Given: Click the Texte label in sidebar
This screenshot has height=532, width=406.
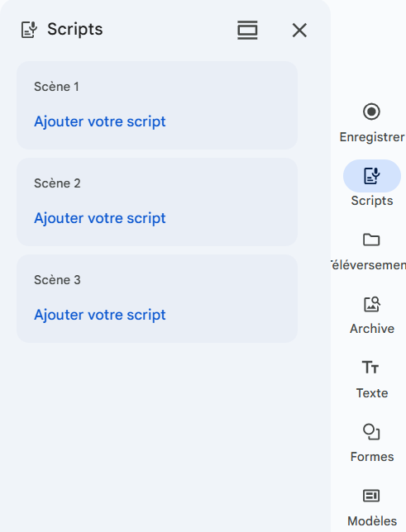Looking at the screenshot, I should tap(372, 393).
